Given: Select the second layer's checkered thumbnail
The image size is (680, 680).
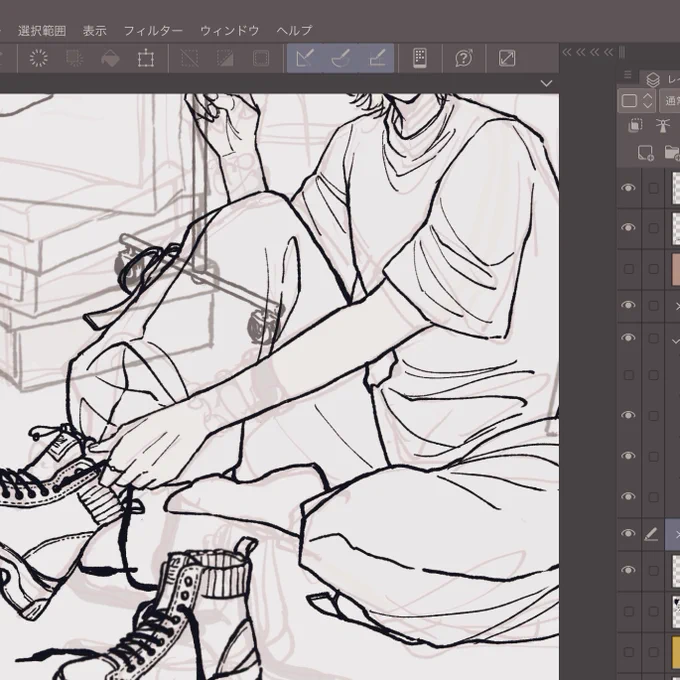Looking at the screenshot, I should [676, 229].
